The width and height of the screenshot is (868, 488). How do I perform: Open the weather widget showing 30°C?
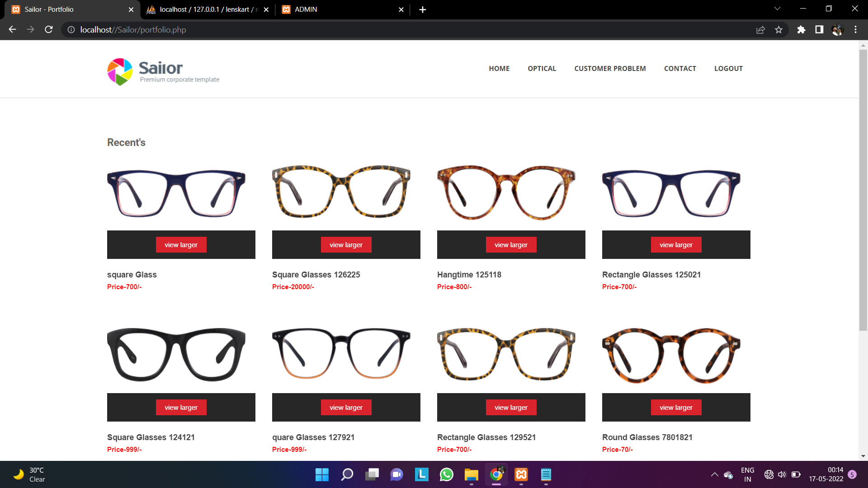click(29, 474)
